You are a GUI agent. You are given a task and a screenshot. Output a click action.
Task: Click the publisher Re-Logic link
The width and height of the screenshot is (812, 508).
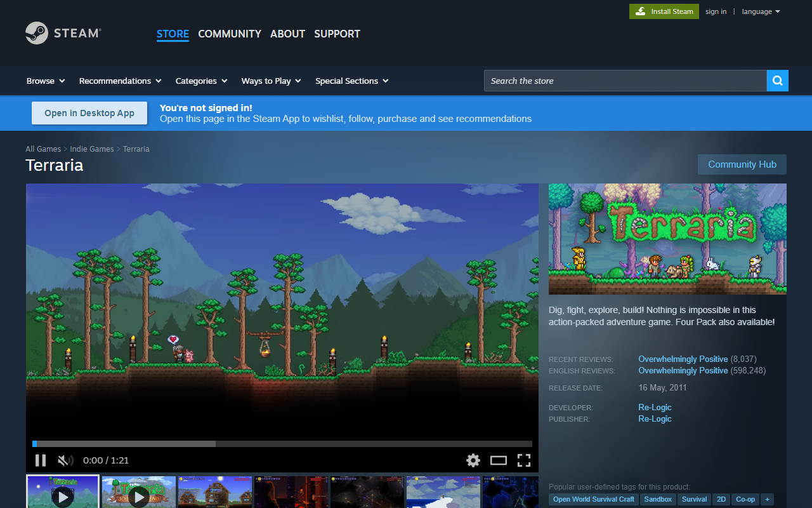[655, 418]
